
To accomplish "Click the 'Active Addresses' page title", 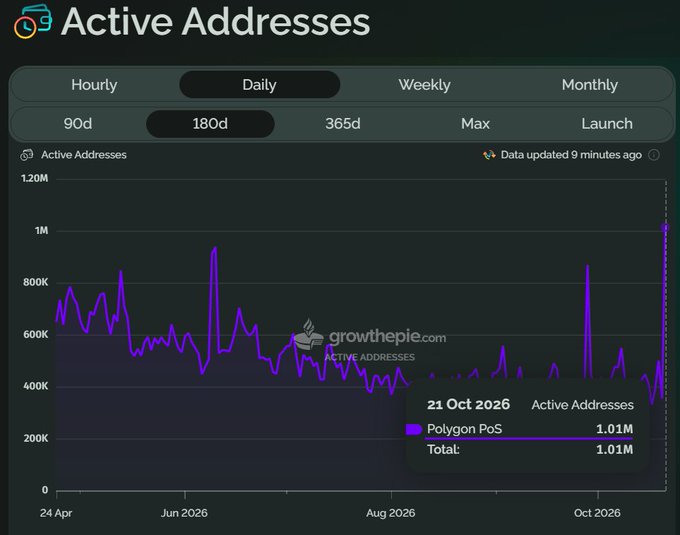I will coord(216,21).
